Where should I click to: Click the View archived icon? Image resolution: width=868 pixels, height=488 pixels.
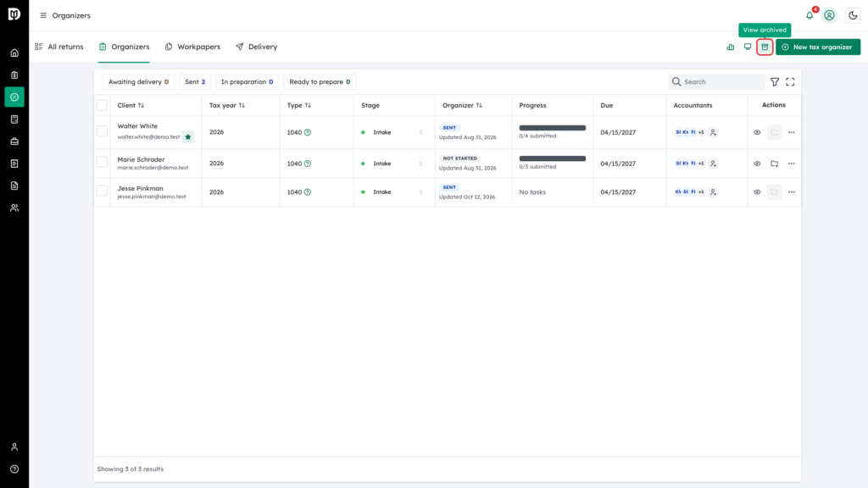pos(765,47)
